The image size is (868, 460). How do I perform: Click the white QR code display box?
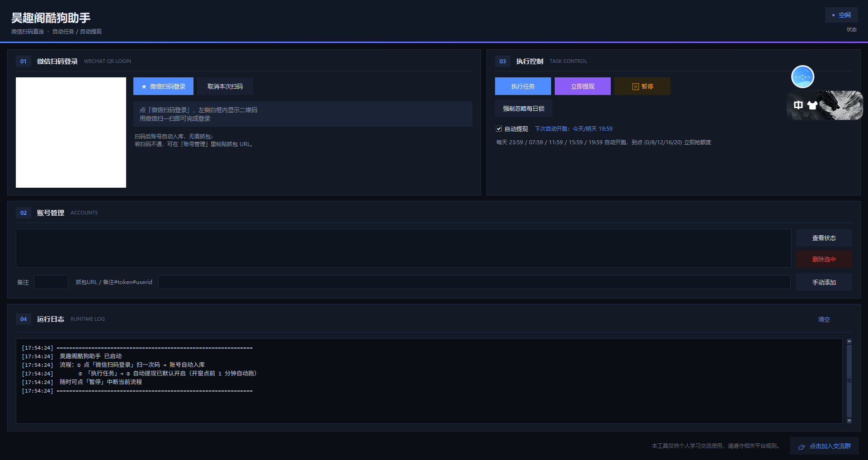point(71,133)
